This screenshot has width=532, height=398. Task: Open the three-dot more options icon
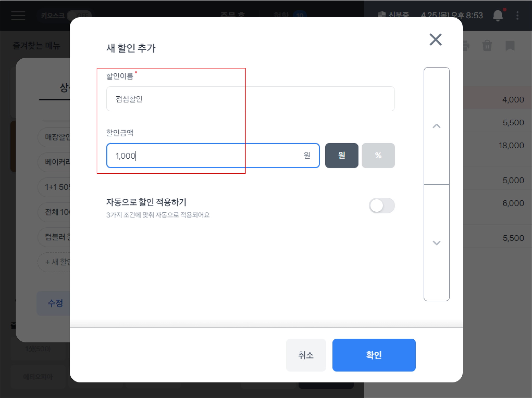pyautogui.click(x=517, y=16)
